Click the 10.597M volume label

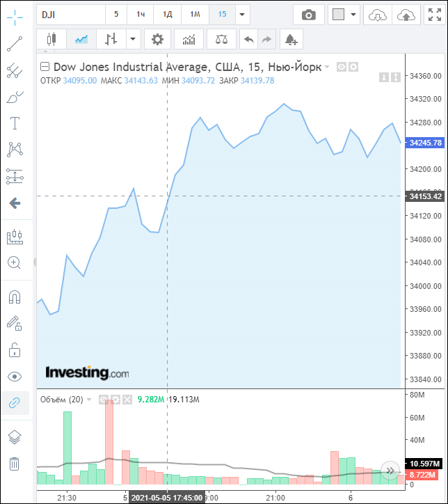424,464
